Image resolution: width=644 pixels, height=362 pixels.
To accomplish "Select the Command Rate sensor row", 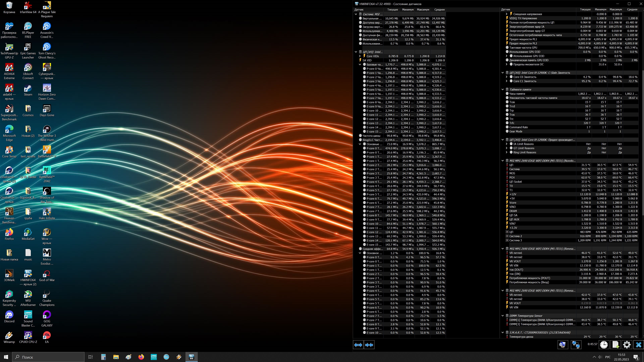I will [519, 127].
